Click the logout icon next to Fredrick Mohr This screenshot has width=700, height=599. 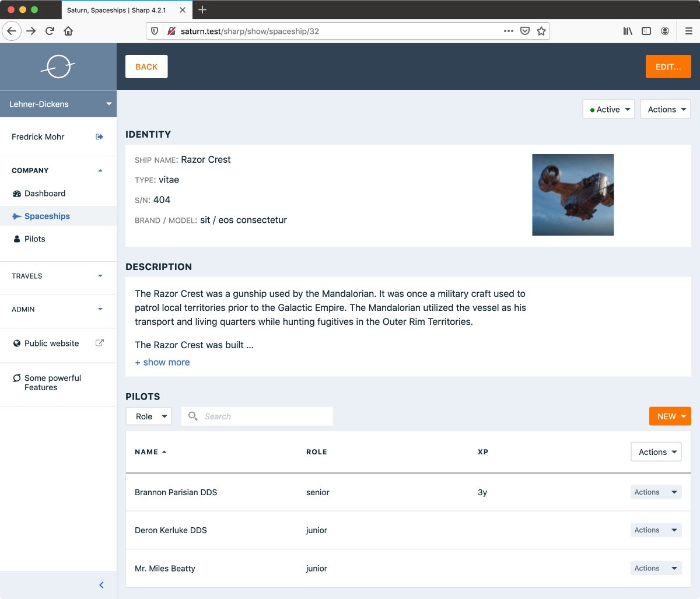pyautogui.click(x=99, y=136)
